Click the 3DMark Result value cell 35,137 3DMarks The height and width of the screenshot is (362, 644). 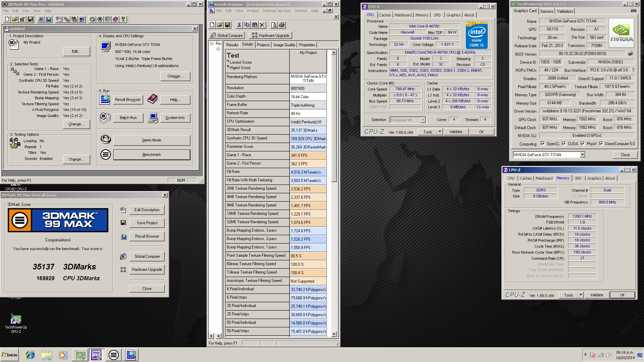tap(308, 130)
